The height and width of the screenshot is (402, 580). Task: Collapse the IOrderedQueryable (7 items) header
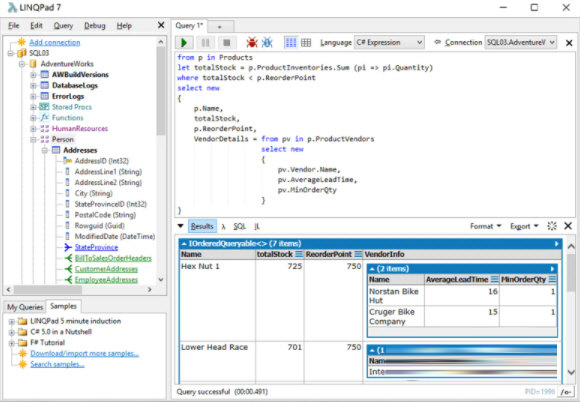click(184, 244)
